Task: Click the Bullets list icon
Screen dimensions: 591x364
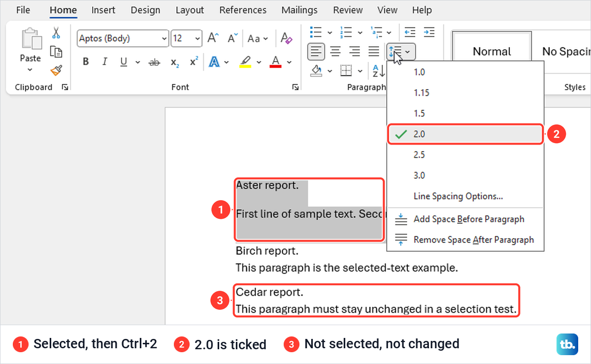Action: point(315,32)
